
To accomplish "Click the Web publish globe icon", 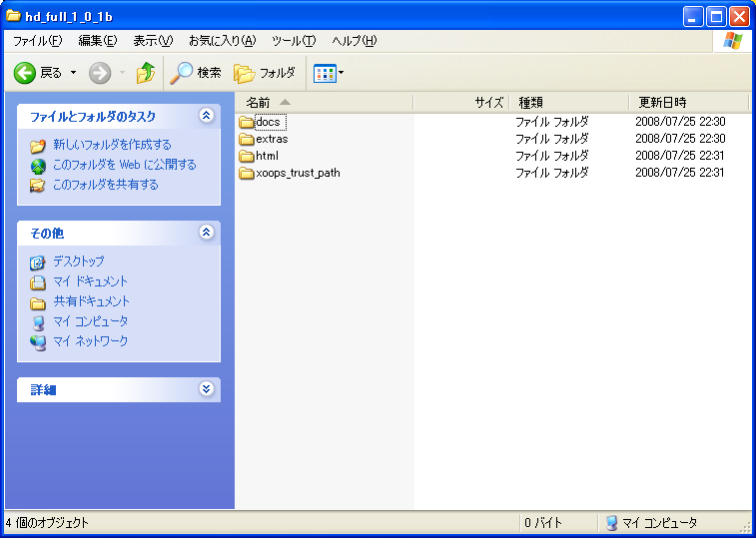I will pyautogui.click(x=38, y=166).
